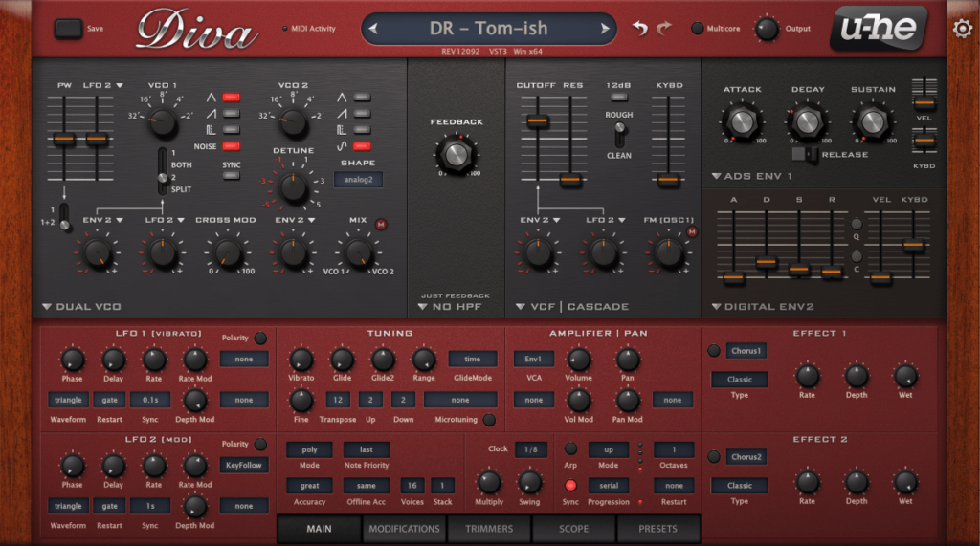Viewport: 980px width, 546px height.
Task: Enable the Arp button
Action: tap(570, 448)
